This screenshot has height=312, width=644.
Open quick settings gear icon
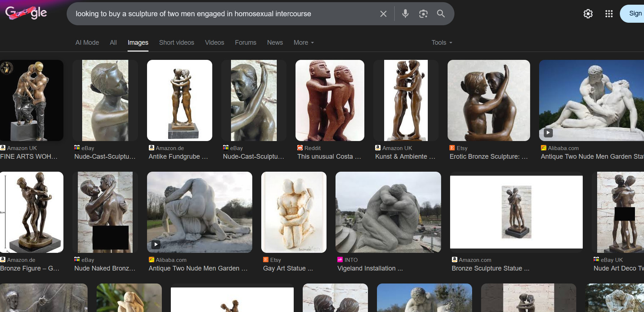pyautogui.click(x=588, y=14)
